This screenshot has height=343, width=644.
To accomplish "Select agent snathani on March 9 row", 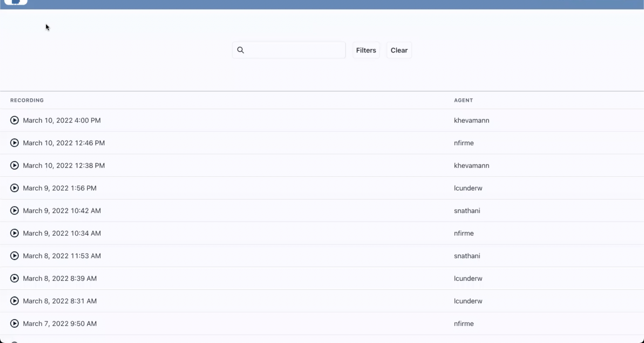I will pos(467,211).
